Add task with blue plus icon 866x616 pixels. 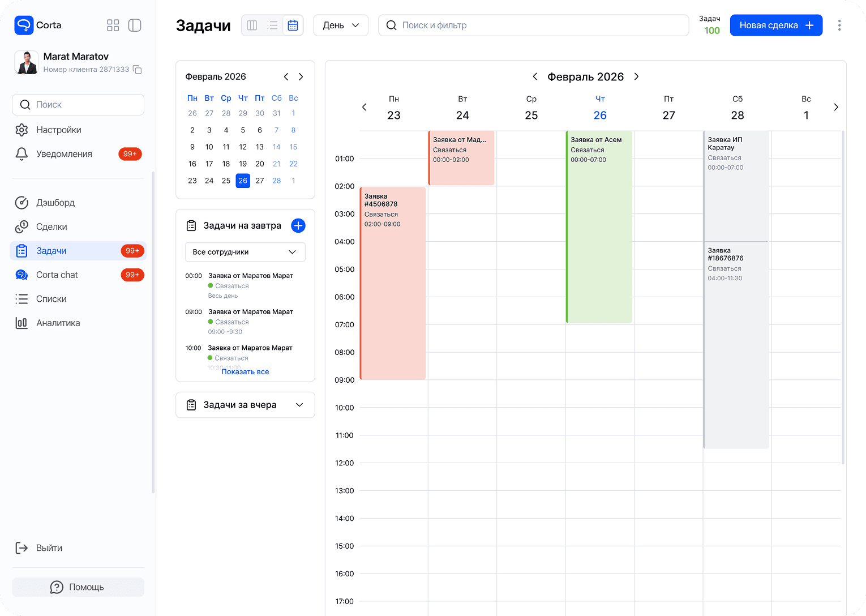[x=298, y=225]
